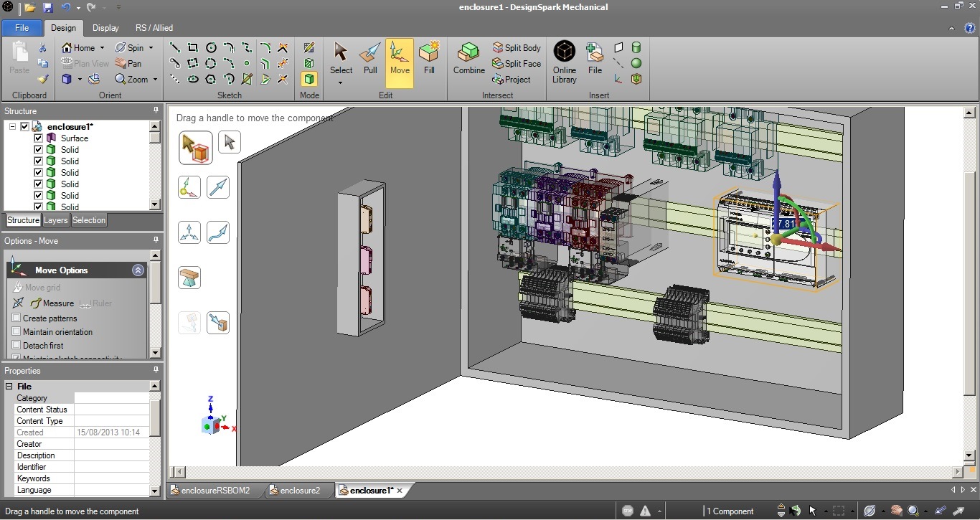Select the Project tool in Intersect group
Image resolution: width=980 pixels, height=520 pixels.
512,80
